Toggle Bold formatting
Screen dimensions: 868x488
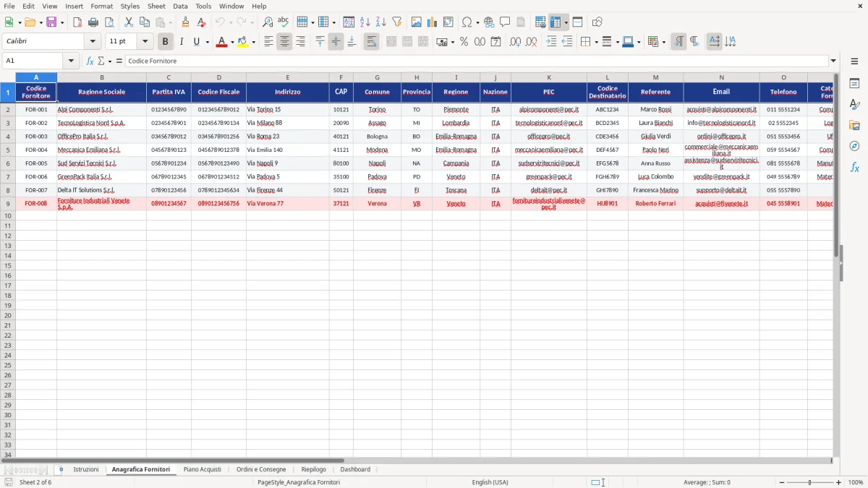[166, 42]
